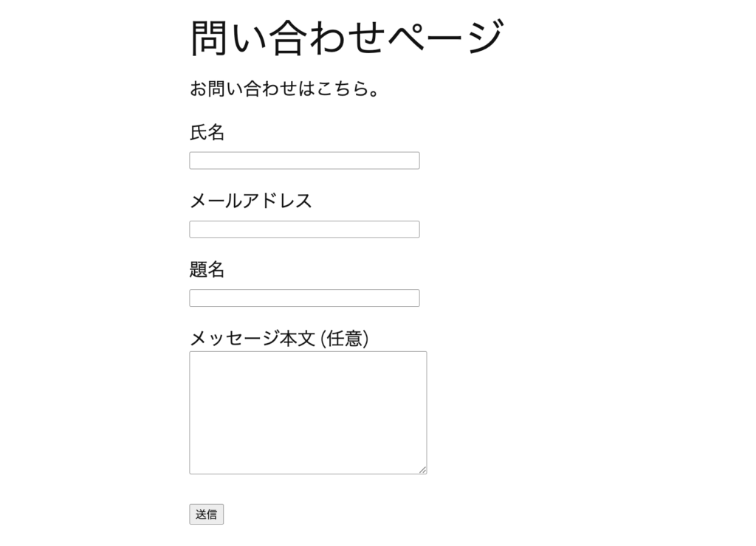Place cursor in the large message body box

[x=308, y=412]
